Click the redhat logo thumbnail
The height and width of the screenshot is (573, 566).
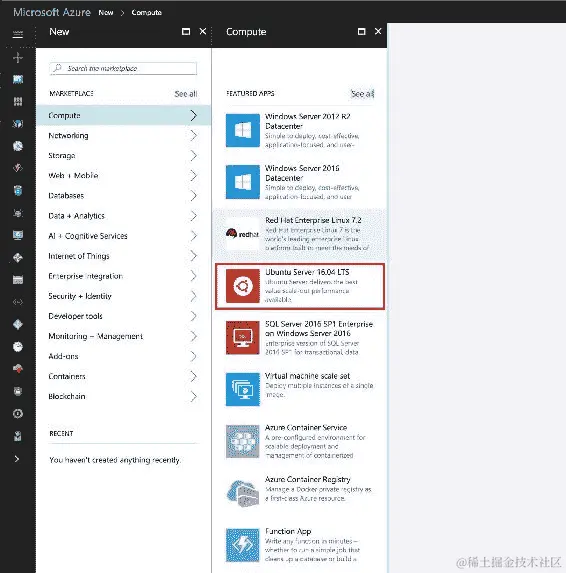click(243, 234)
